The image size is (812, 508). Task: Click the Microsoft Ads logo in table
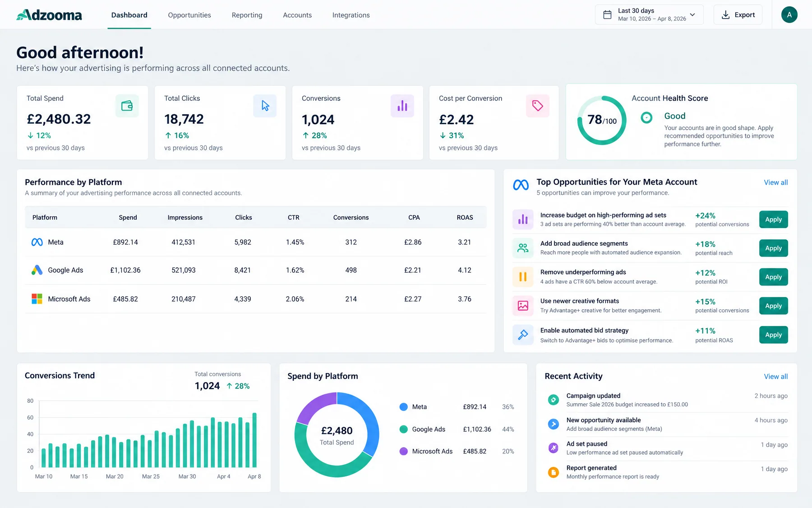[37, 299]
